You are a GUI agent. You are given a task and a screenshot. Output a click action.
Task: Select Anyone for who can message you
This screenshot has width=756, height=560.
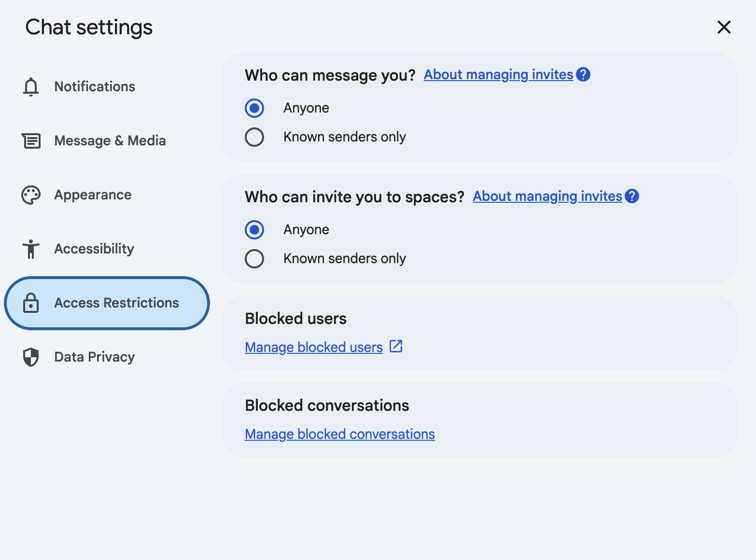[x=254, y=108]
